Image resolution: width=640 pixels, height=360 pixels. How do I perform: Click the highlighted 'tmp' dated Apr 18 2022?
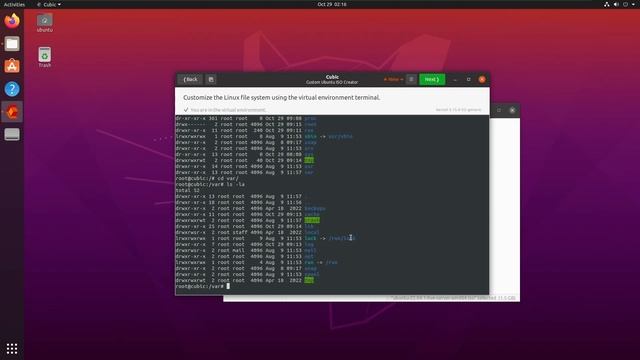[309, 280]
